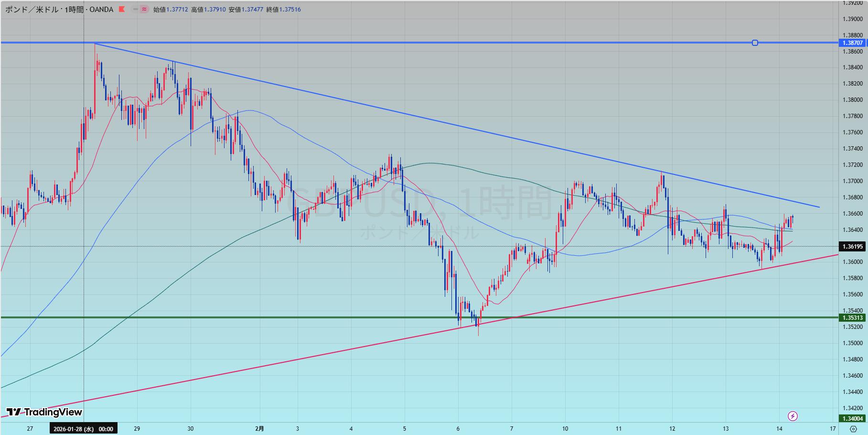
Task: Click the gray dash icon in the header pill
Action: click(x=136, y=9)
